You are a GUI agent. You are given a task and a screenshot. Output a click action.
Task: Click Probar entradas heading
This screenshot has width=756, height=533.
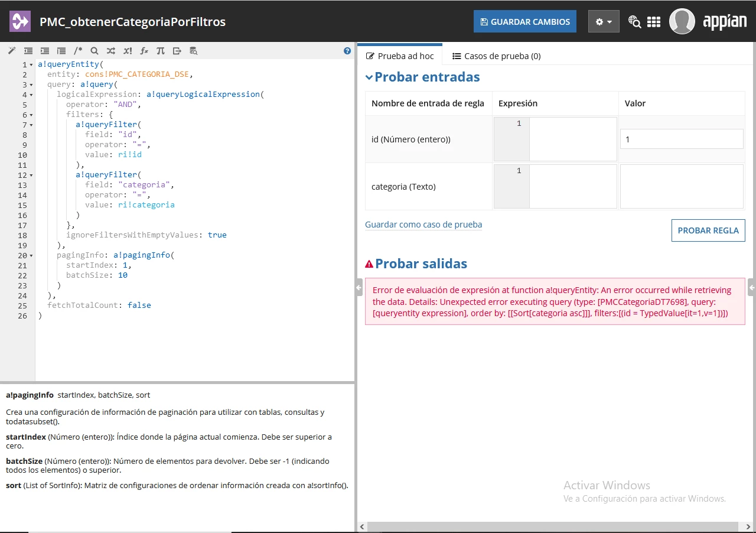(x=427, y=77)
